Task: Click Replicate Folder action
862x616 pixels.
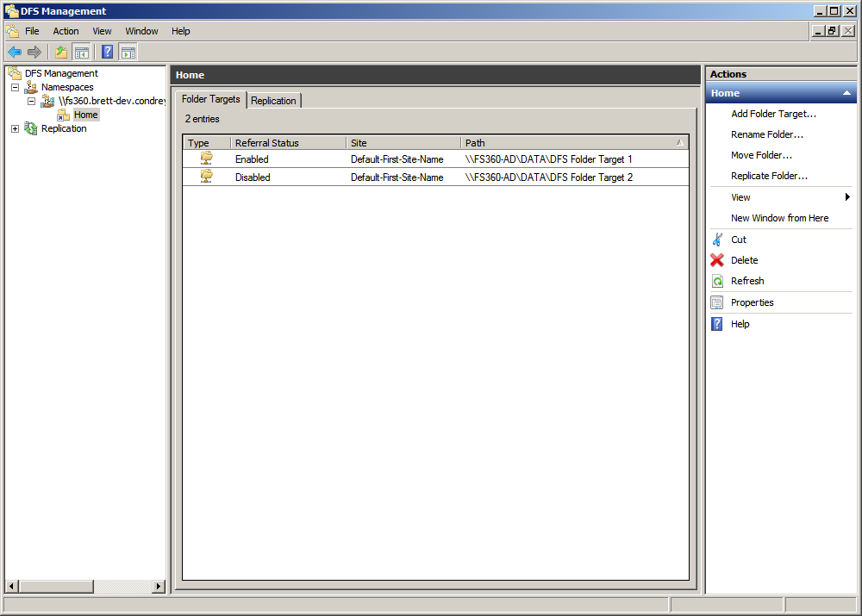Action: 769,176
